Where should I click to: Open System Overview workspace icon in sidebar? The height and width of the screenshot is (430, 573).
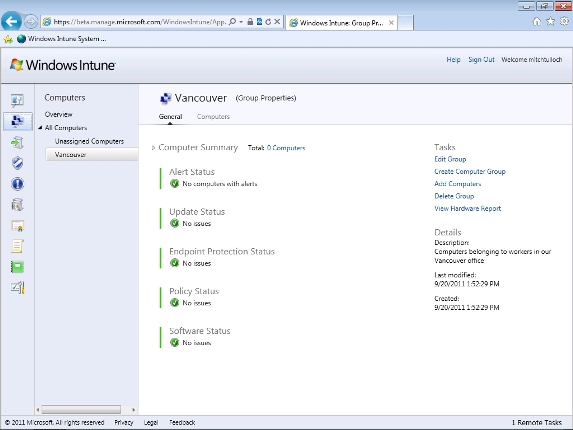pyautogui.click(x=17, y=100)
